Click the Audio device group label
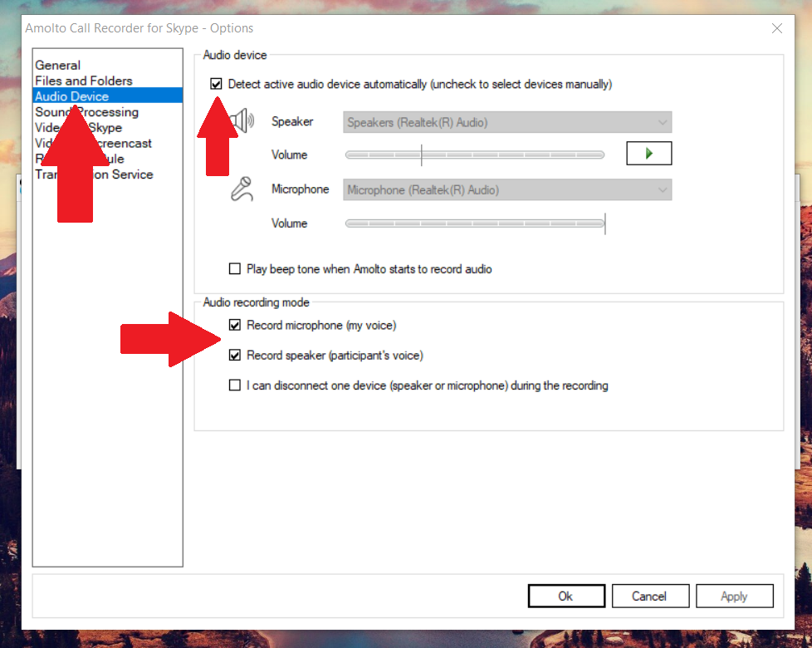 tap(235, 55)
